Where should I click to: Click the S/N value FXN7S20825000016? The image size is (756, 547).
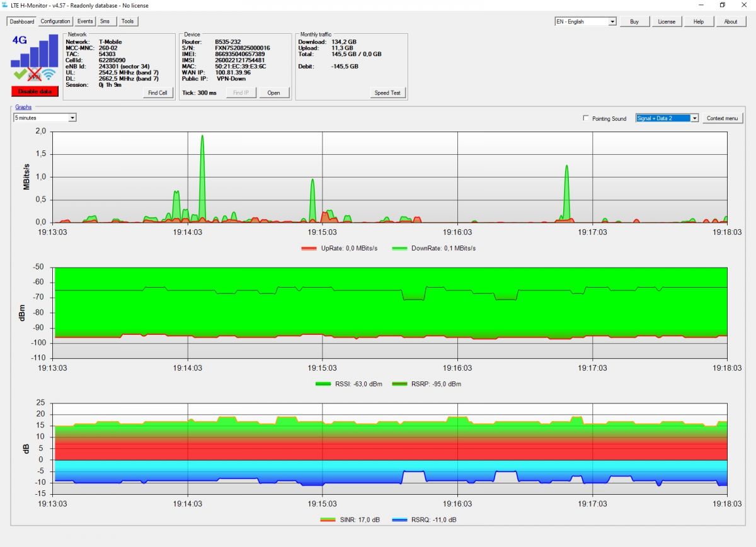click(243, 48)
